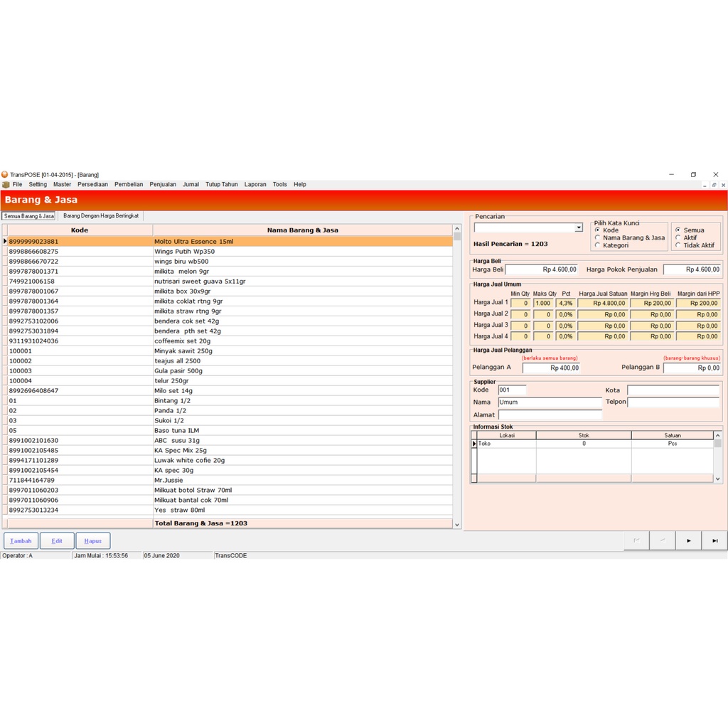728x728 pixels.
Task: Select Nama Barang & Jasa keyword radio
Action: (x=597, y=237)
